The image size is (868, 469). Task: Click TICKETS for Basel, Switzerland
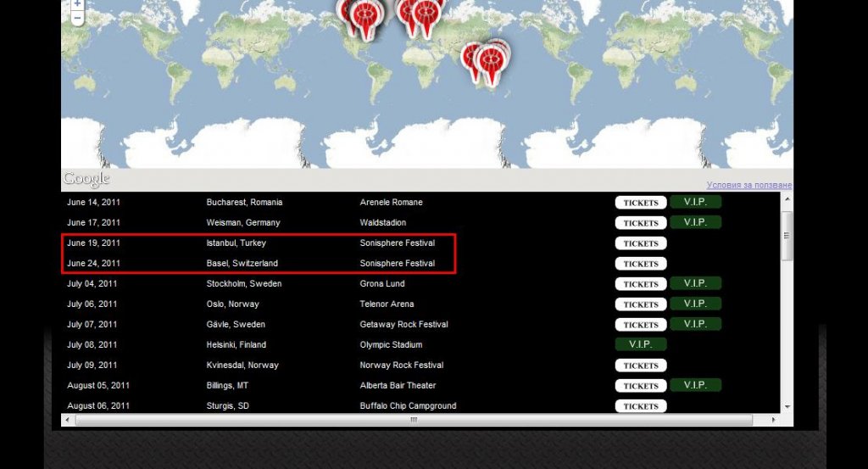click(x=641, y=264)
